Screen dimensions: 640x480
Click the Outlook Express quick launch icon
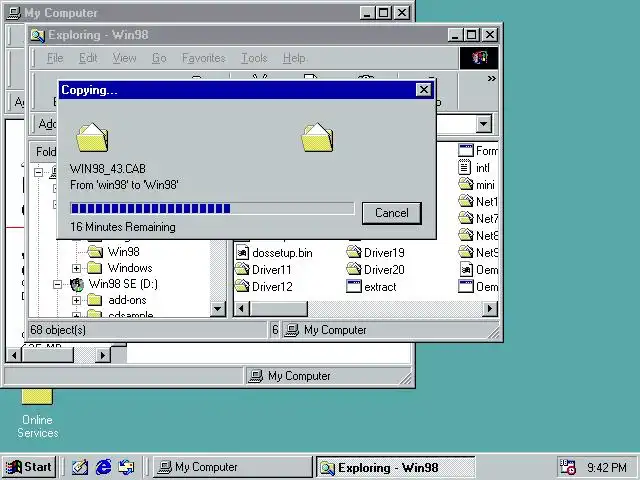coord(127,467)
